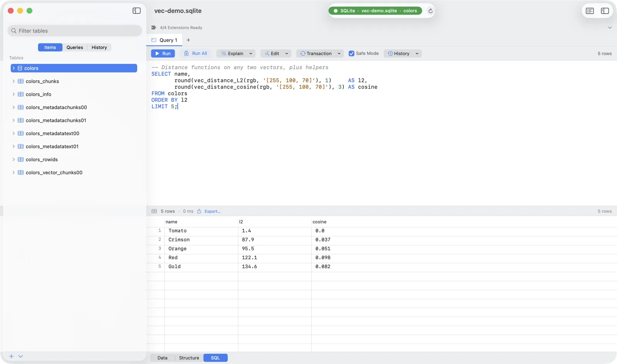The height and width of the screenshot is (364, 617).
Task: Click the LIMIT 5 line in editor
Action: pos(164,107)
